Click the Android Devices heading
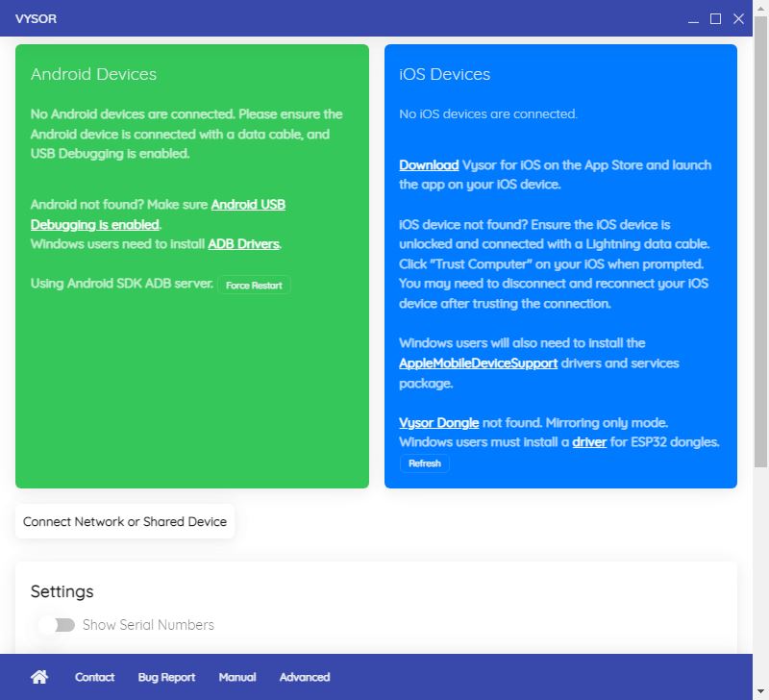This screenshot has height=700, width=769. pos(93,74)
